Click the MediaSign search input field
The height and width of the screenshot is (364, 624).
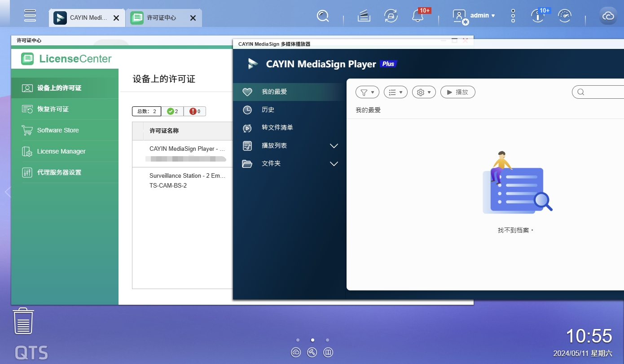[598, 92]
